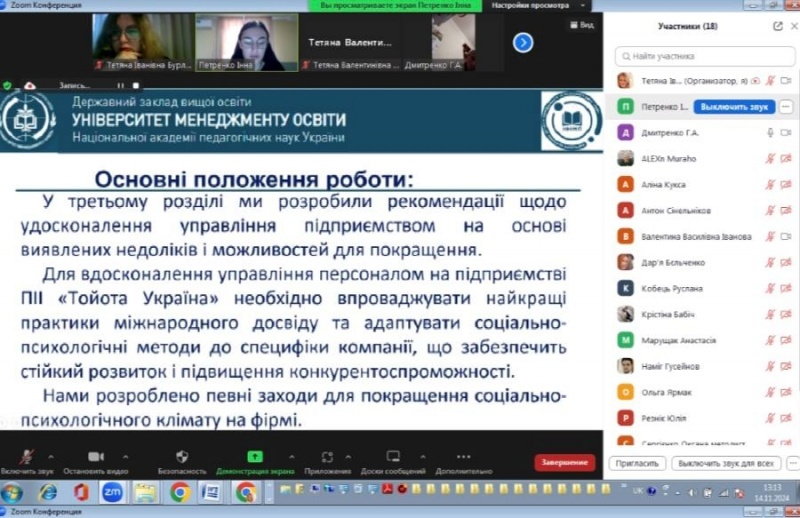Expand arrow beside Доски сообщений

(422, 457)
